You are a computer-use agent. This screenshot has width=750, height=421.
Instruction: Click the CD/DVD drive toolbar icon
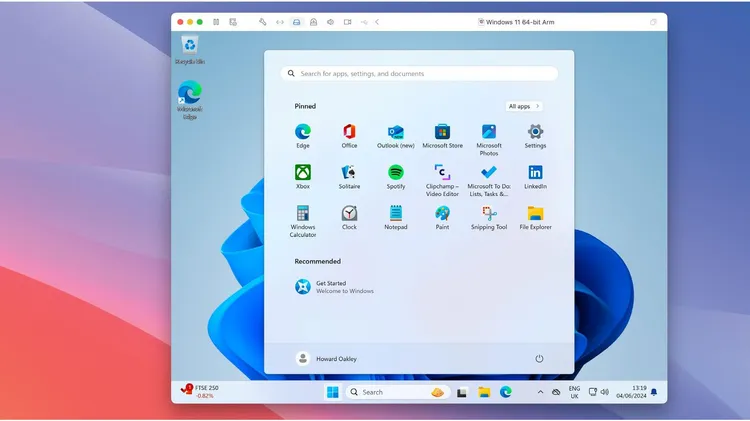tap(313, 22)
